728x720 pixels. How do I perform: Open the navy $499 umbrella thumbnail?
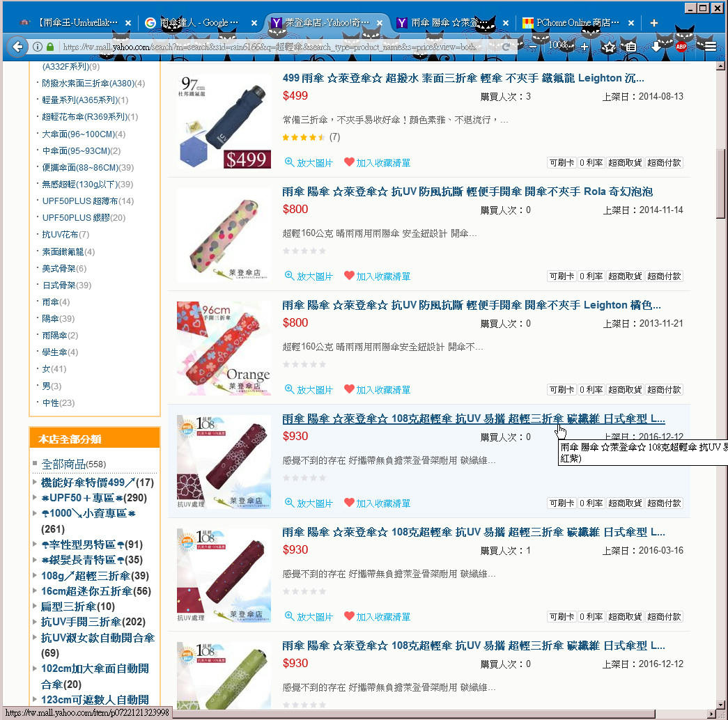click(224, 122)
